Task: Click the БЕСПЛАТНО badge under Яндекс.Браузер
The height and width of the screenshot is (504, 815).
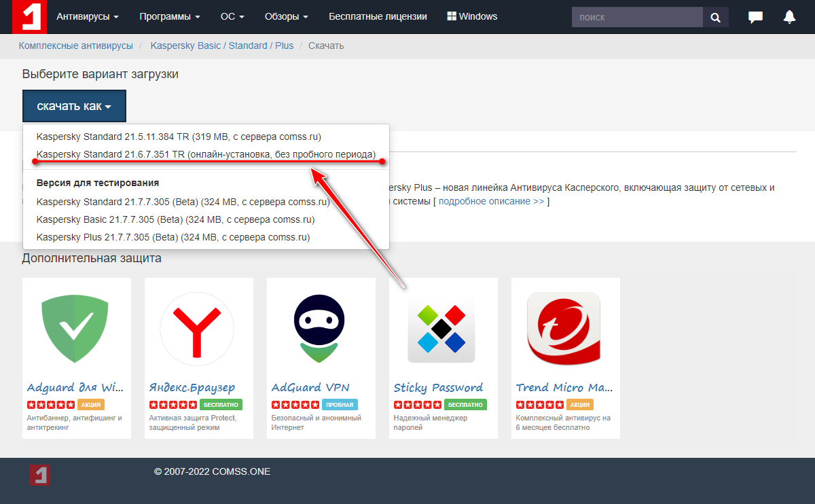Action: tap(221, 404)
